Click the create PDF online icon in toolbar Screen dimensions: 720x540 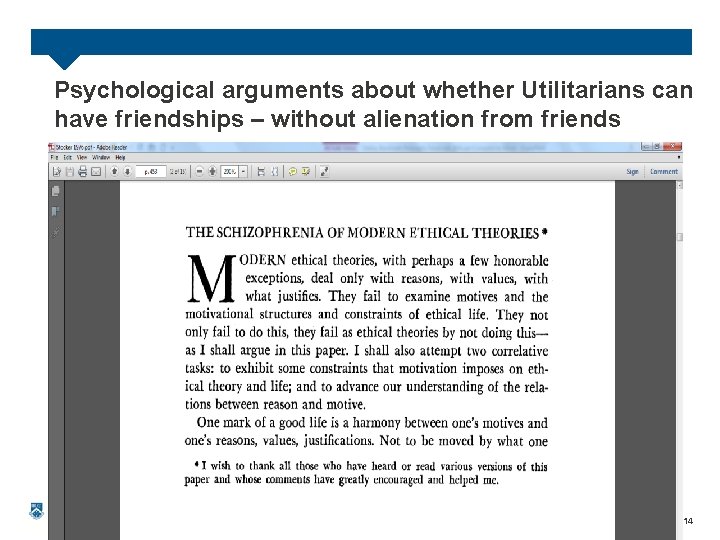[56, 172]
